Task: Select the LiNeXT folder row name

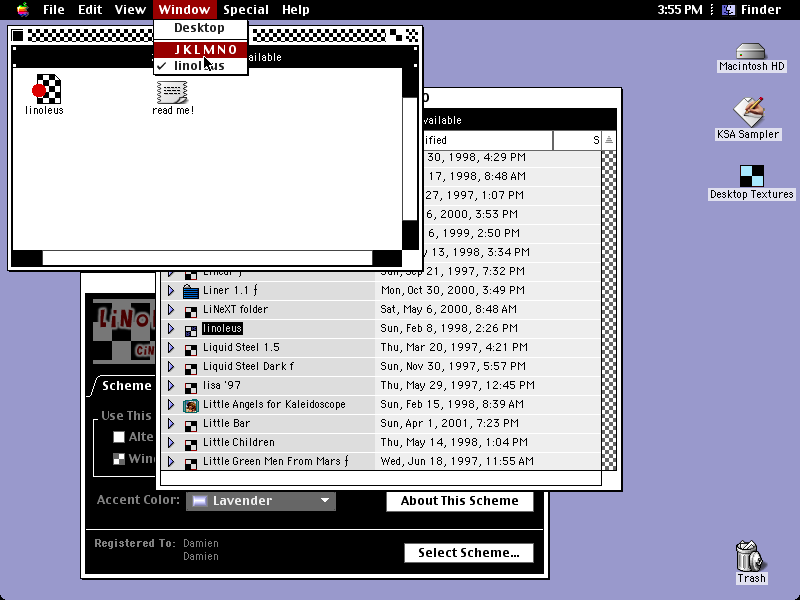Action: click(x=235, y=310)
